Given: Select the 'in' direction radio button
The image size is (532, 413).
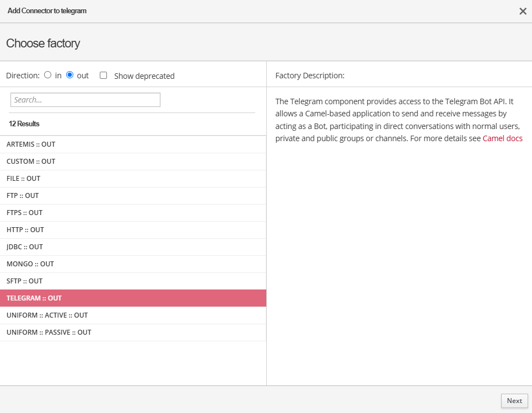Looking at the screenshot, I should click(48, 75).
